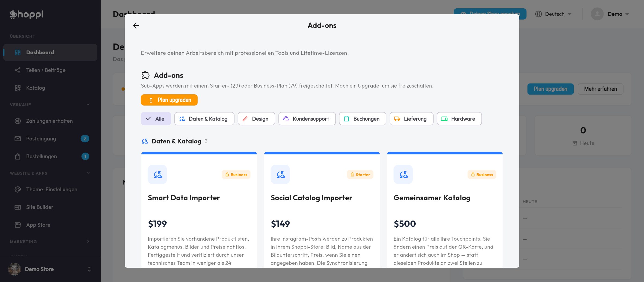Open Teilen / Beiträge sidebar item

[50, 70]
